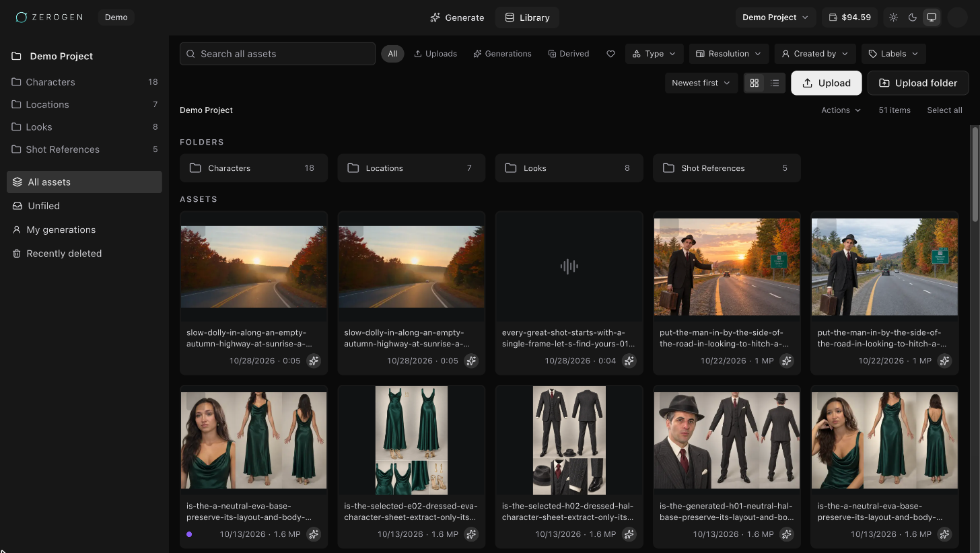Image resolution: width=980 pixels, height=553 pixels.
Task: Switch to Library tab
Action: click(527, 17)
